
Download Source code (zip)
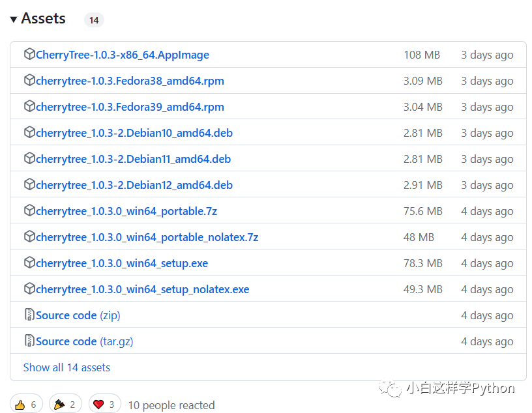pos(78,316)
